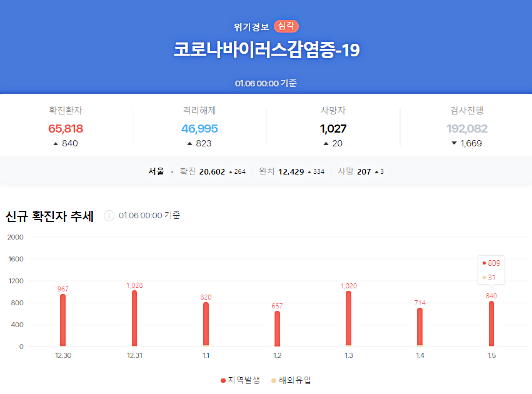Screen dimensions: 532x394
Task: Click the info icon beside 신규 확진자 추세
Action: coord(109,216)
